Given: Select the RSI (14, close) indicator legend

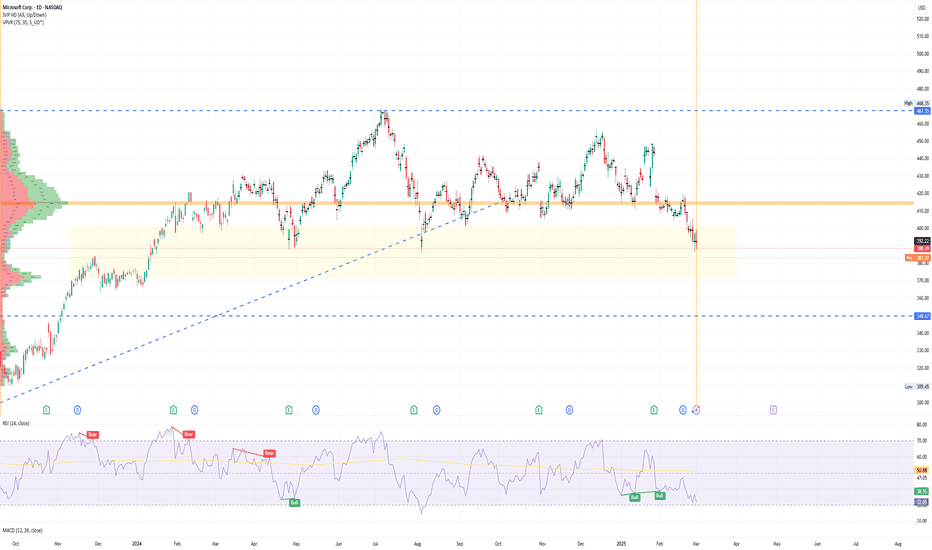Looking at the screenshot, I should coord(15,423).
